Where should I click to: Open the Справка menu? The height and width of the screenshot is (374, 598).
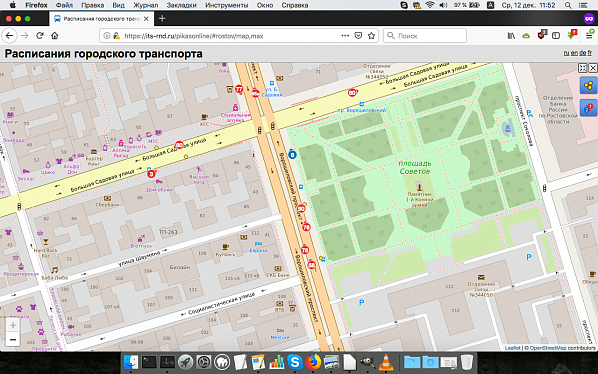295,5
